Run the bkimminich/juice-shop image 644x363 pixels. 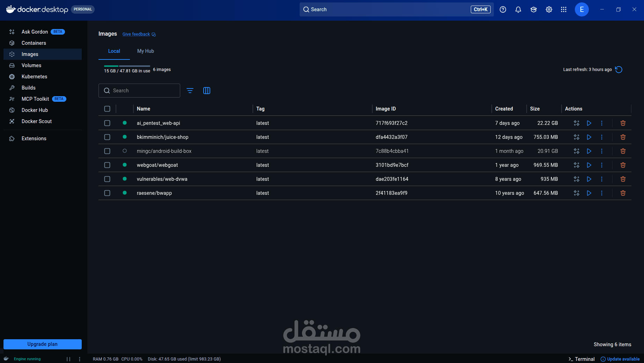coord(589,137)
